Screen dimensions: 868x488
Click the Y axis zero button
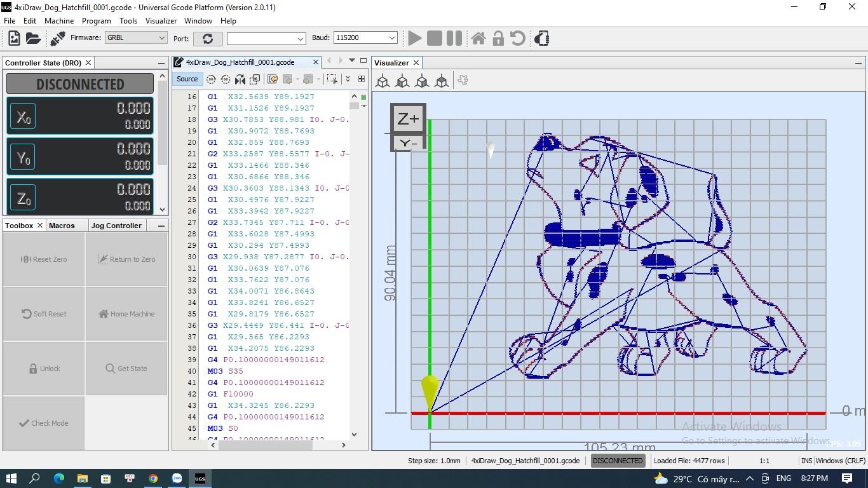23,158
